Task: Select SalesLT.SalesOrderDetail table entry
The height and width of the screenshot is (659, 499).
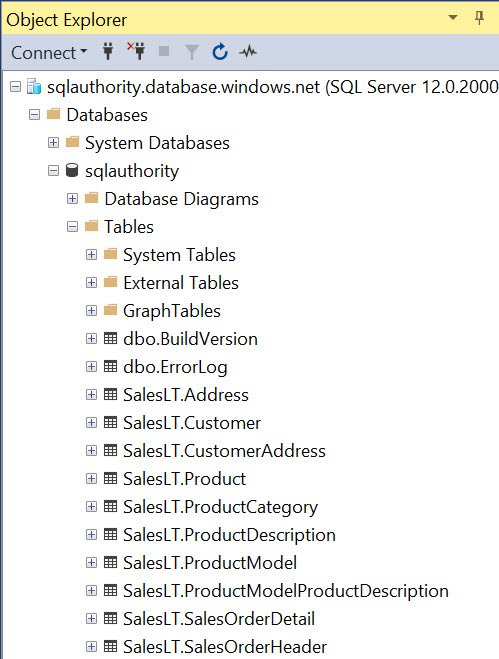Action: pyautogui.click(x=219, y=619)
